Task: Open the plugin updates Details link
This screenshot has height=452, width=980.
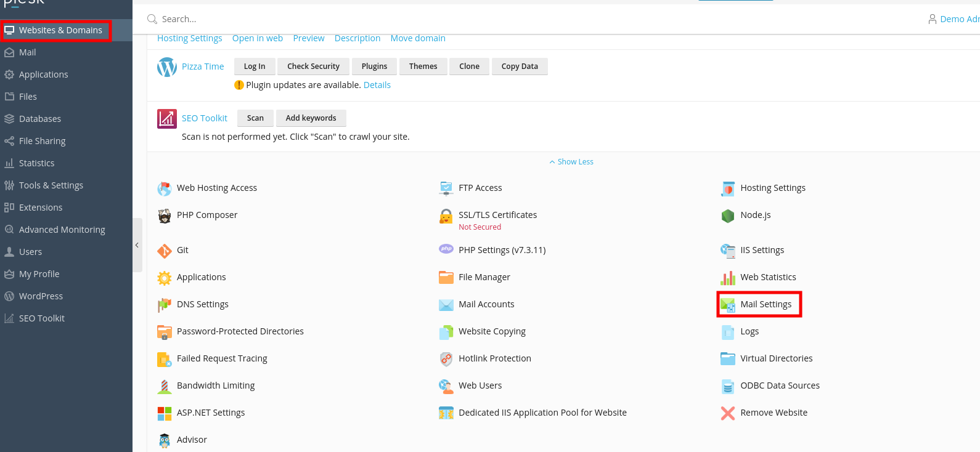Action: coord(377,85)
